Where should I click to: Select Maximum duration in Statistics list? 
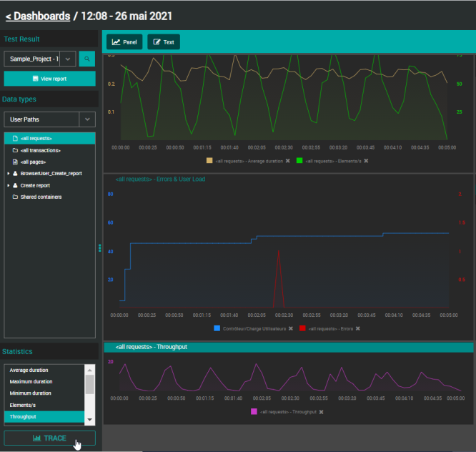click(x=30, y=381)
